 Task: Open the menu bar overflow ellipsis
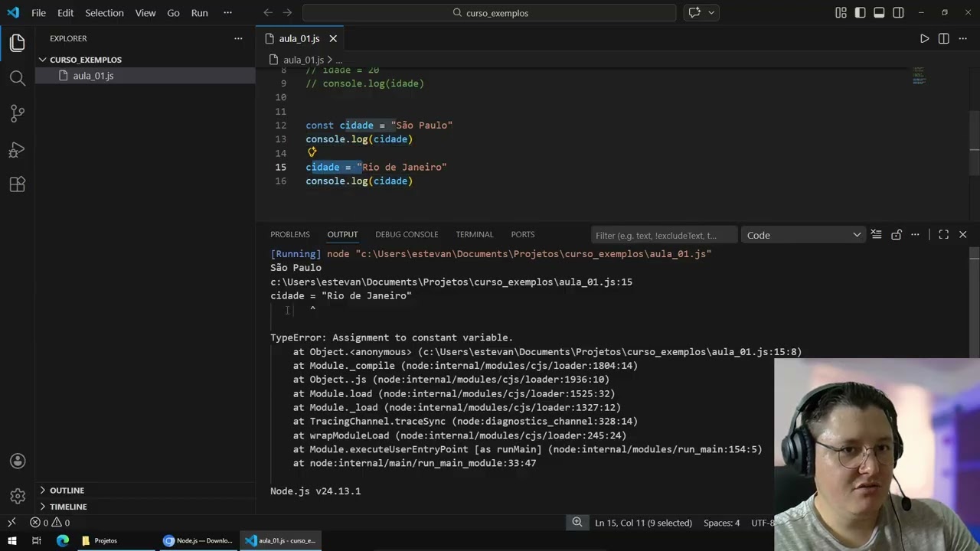pos(227,13)
